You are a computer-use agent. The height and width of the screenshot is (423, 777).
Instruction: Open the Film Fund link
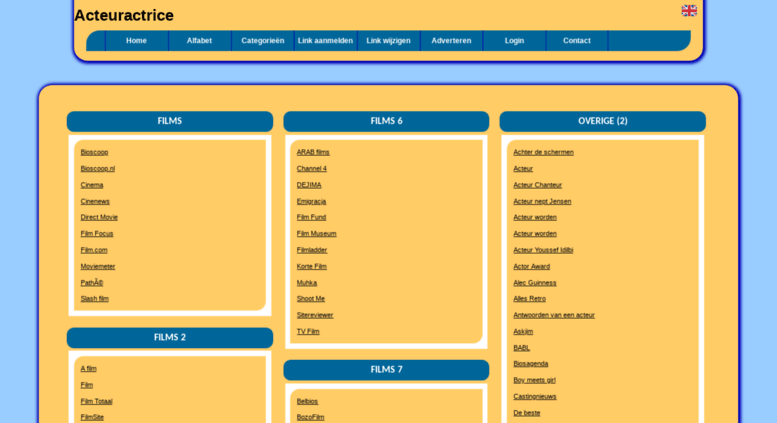(x=311, y=217)
